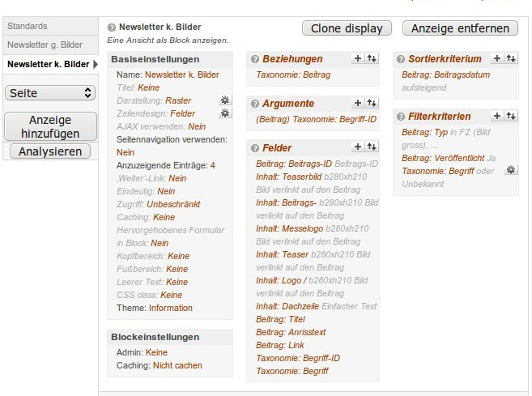Rearrange the Felder list
The image size is (532, 396).
pyautogui.click(x=372, y=147)
